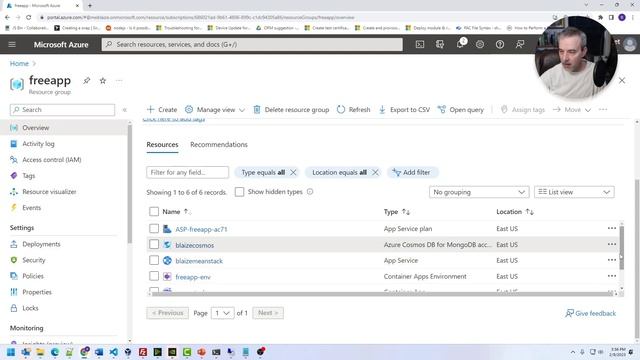The image size is (640, 360).
Task: Select all resources with the header checkbox
Action: 154,211
